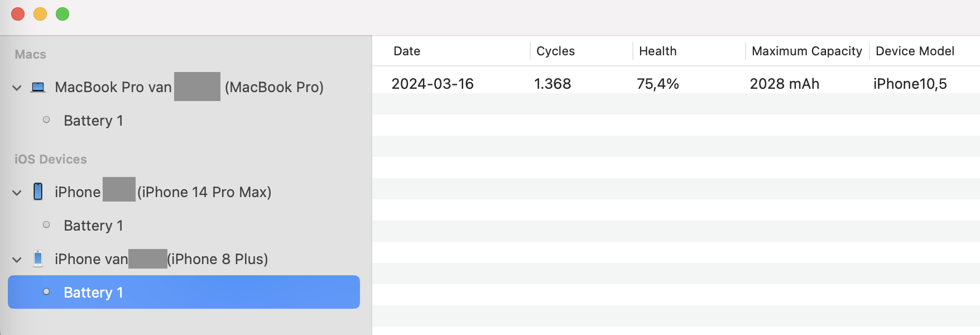Viewport: 980px width, 335px height.
Task: Select Battery 1 under iPhone 14 Pro Max
Action: pos(93,226)
